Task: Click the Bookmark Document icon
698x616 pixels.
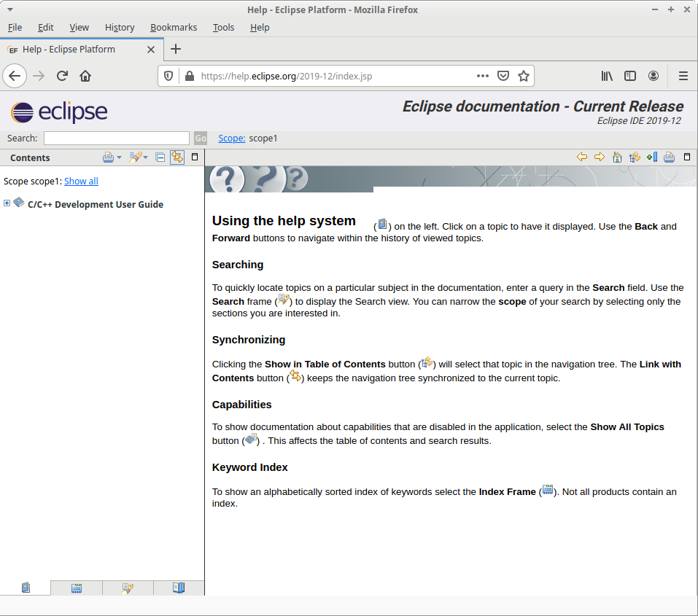Action: pyautogui.click(x=652, y=157)
